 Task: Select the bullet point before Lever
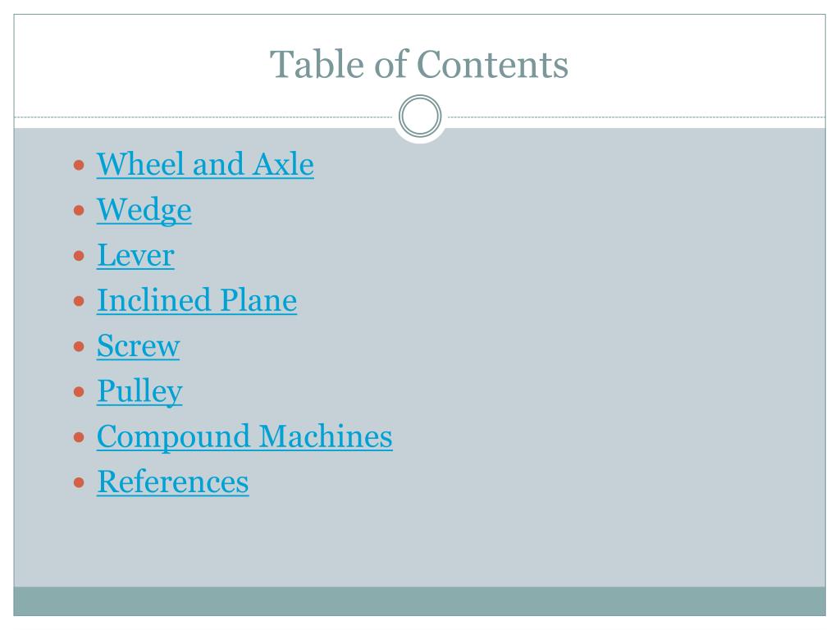[79, 256]
